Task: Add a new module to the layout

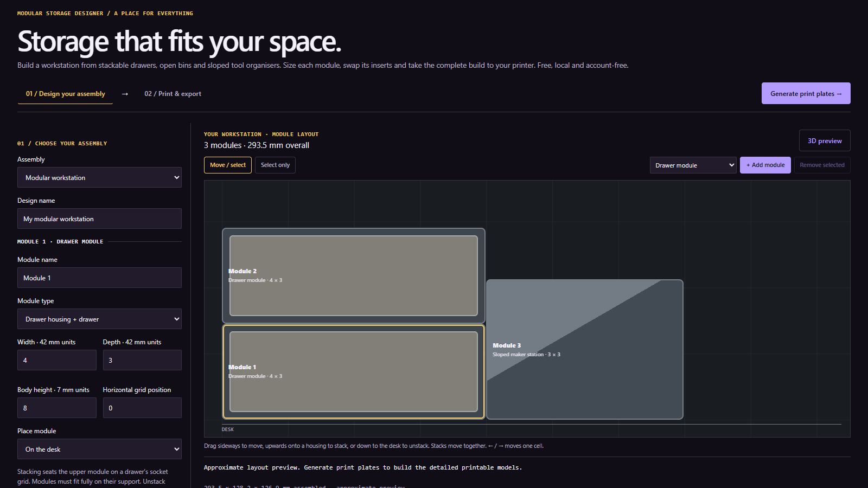Action: [x=765, y=165]
